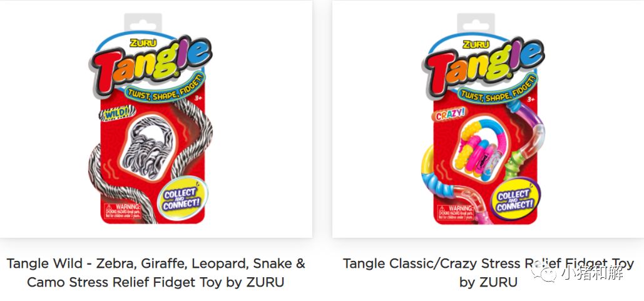This screenshot has height=301, width=644.
Task: Click the 3+ age mark on left package
Action: coord(198,99)
